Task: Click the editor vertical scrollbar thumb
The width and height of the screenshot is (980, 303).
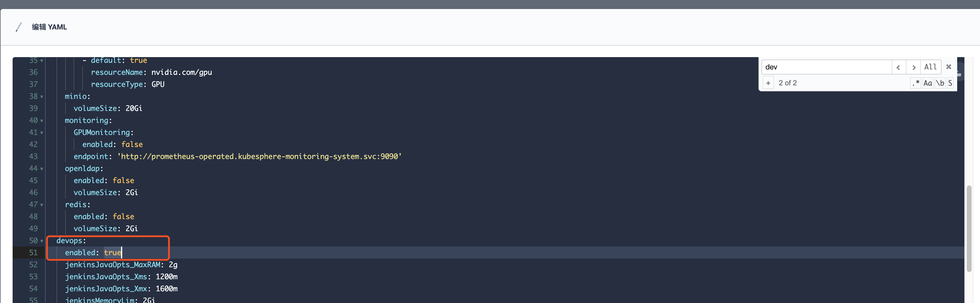Action: coord(969,228)
